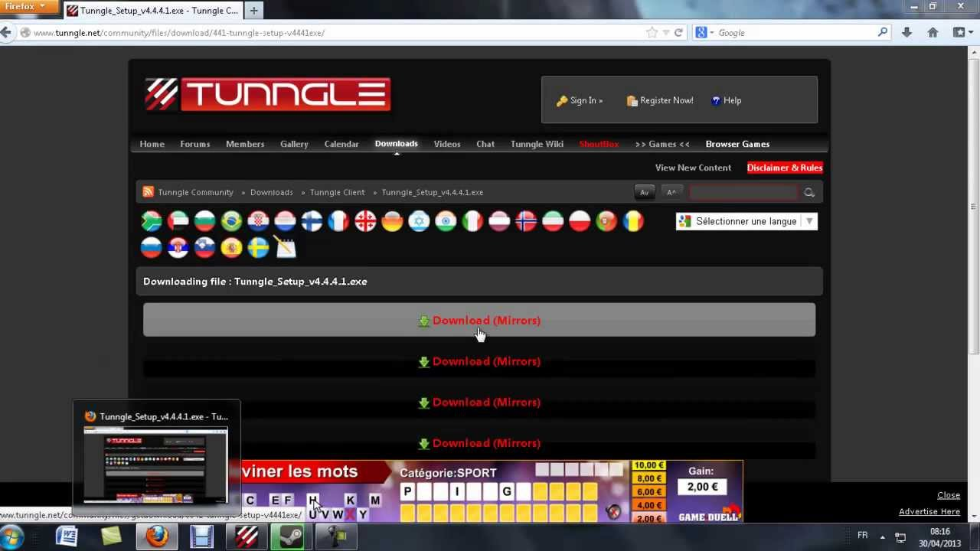Go to Firefox home page icon

(933, 32)
